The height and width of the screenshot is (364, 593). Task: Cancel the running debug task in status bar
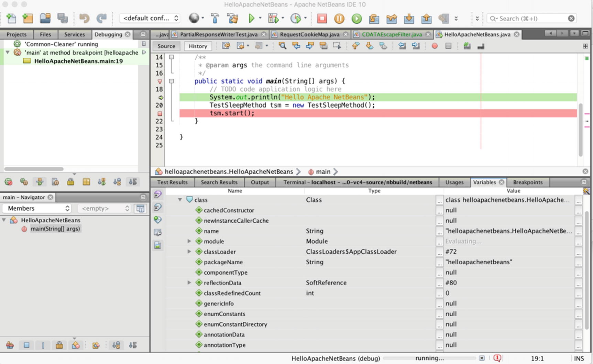click(482, 358)
